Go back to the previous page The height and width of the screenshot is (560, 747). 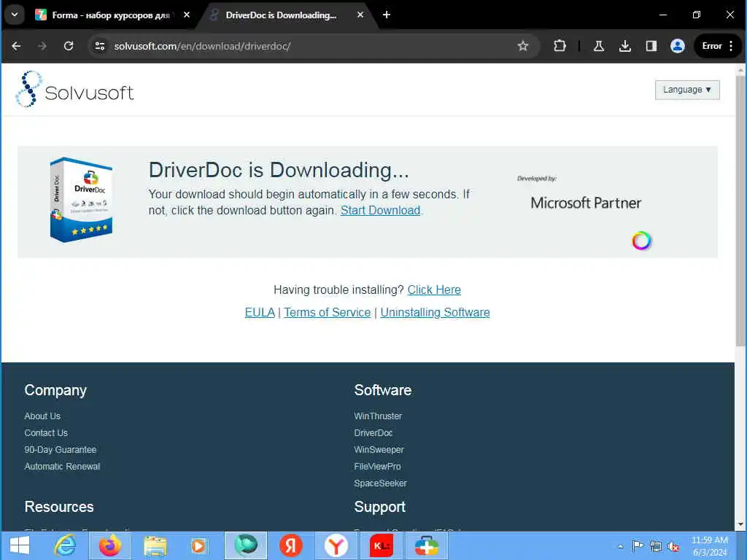[x=16, y=46]
